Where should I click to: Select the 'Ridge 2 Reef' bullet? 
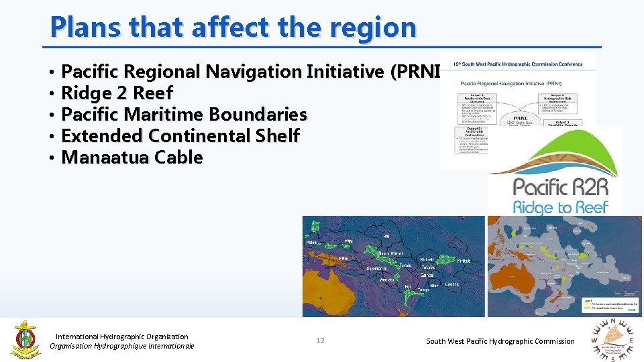[117, 93]
